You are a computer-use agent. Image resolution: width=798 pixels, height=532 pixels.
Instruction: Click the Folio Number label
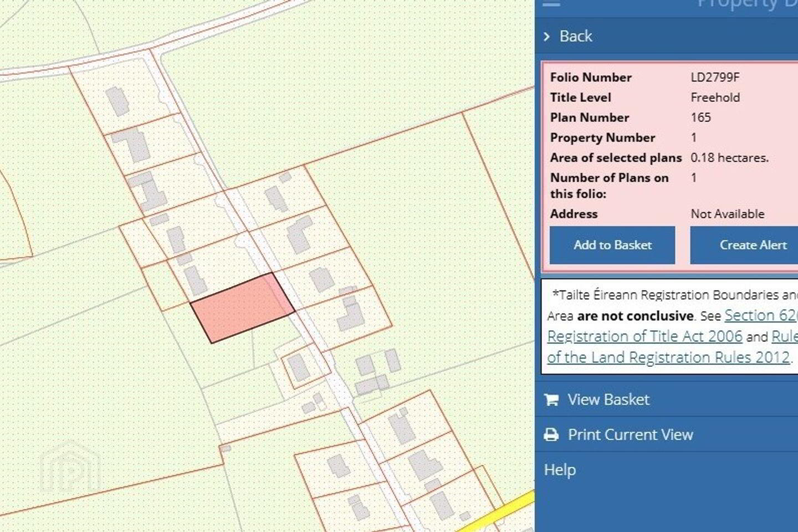tap(591, 77)
